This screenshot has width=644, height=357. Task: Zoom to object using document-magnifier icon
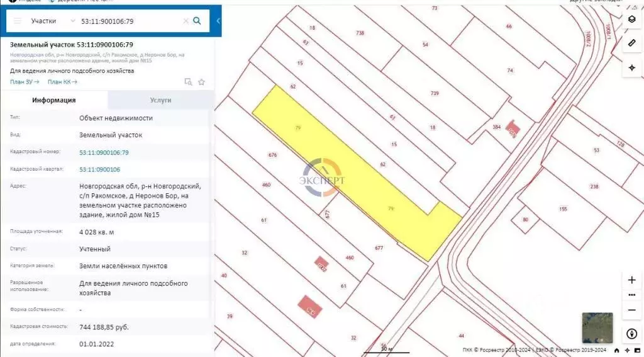pos(188,82)
